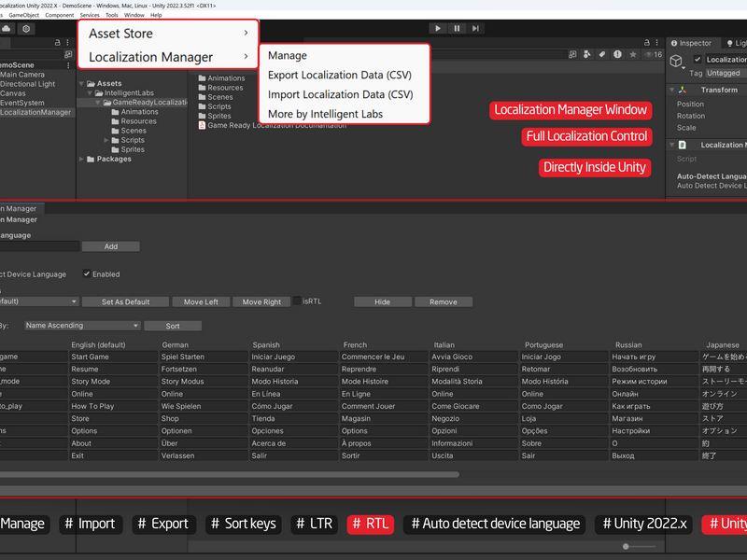Open the GameObject menu

(24, 15)
